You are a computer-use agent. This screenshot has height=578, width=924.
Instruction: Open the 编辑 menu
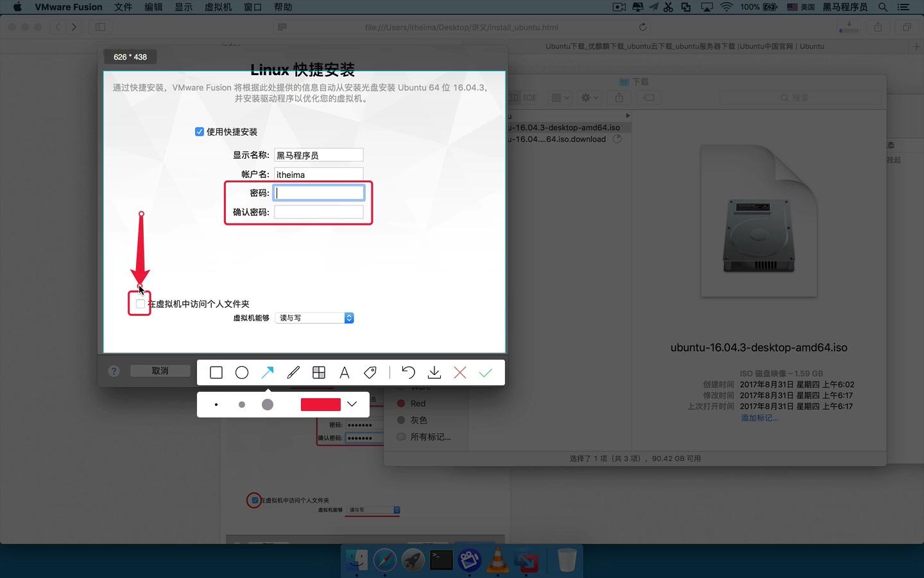pos(153,7)
